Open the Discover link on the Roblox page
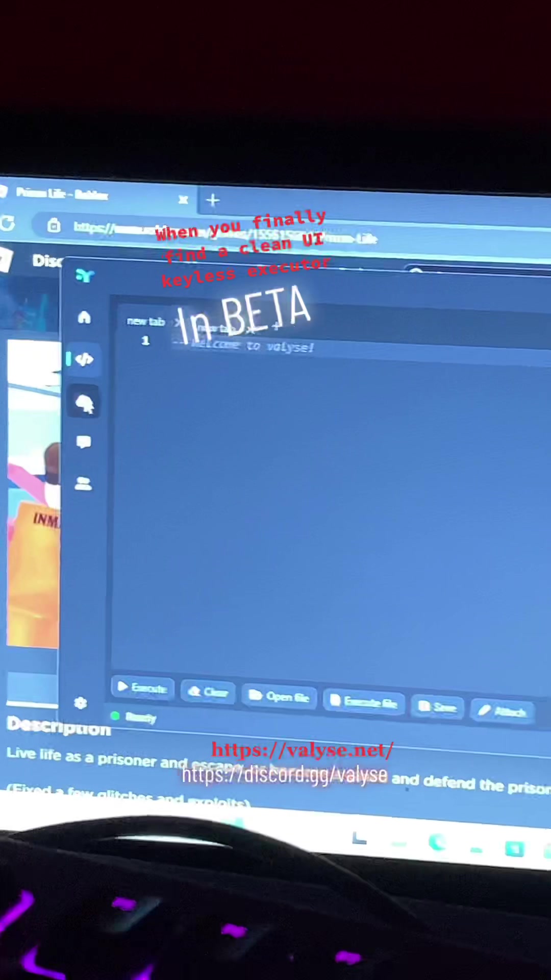Image resolution: width=551 pixels, height=980 pixels. click(47, 261)
